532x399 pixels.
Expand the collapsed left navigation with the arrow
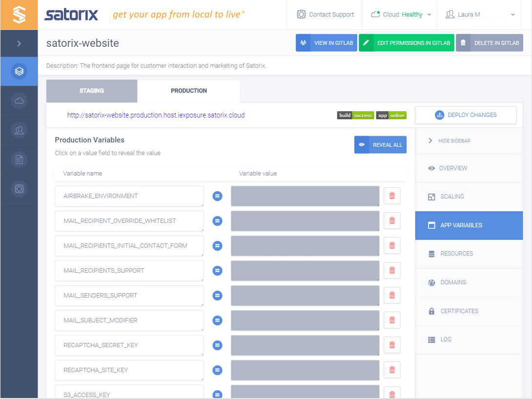click(x=19, y=43)
